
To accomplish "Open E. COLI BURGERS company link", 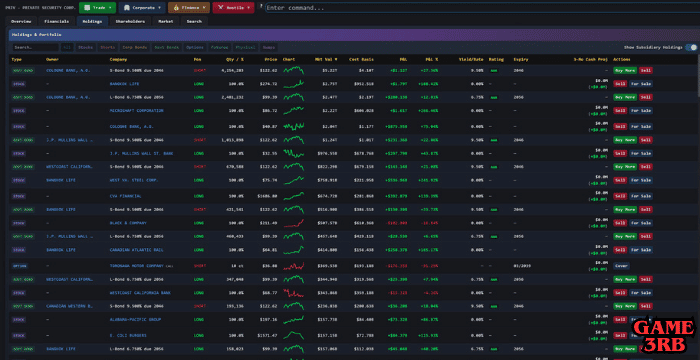I will (x=128, y=335).
